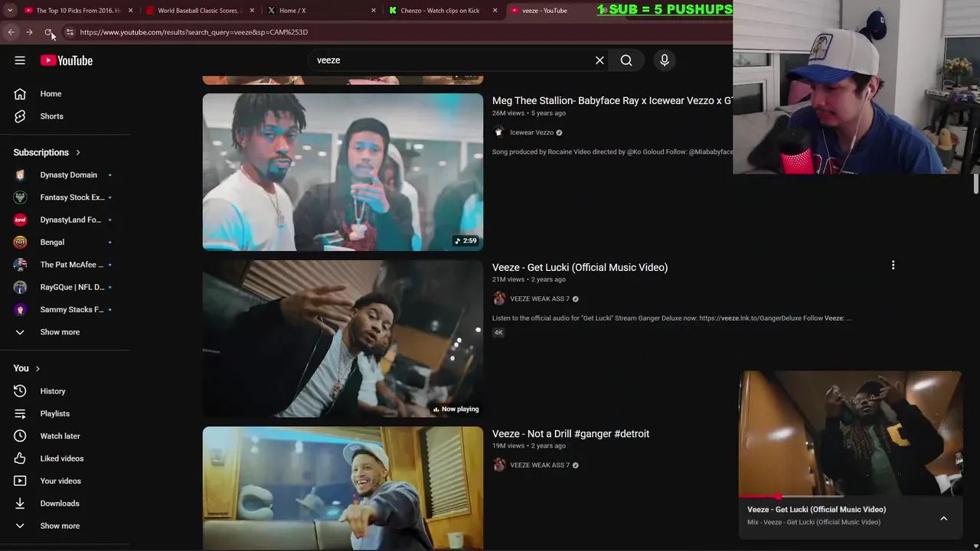Open Veeze - Get Lucki video title
This screenshot has height=551, width=980.
click(x=580, y=267)
